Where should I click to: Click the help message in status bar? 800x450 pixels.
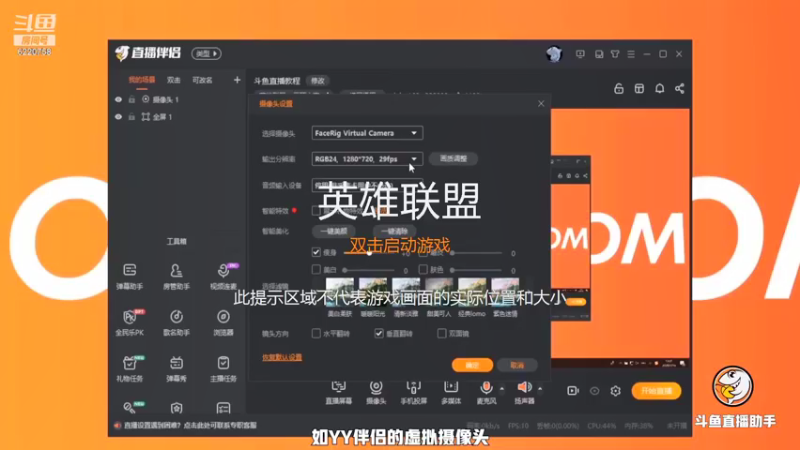(x=190, y=425)
